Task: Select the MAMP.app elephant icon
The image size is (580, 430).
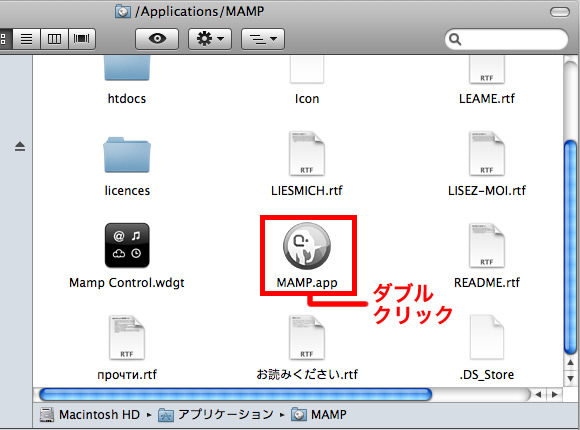Action: tap(307, 246)
